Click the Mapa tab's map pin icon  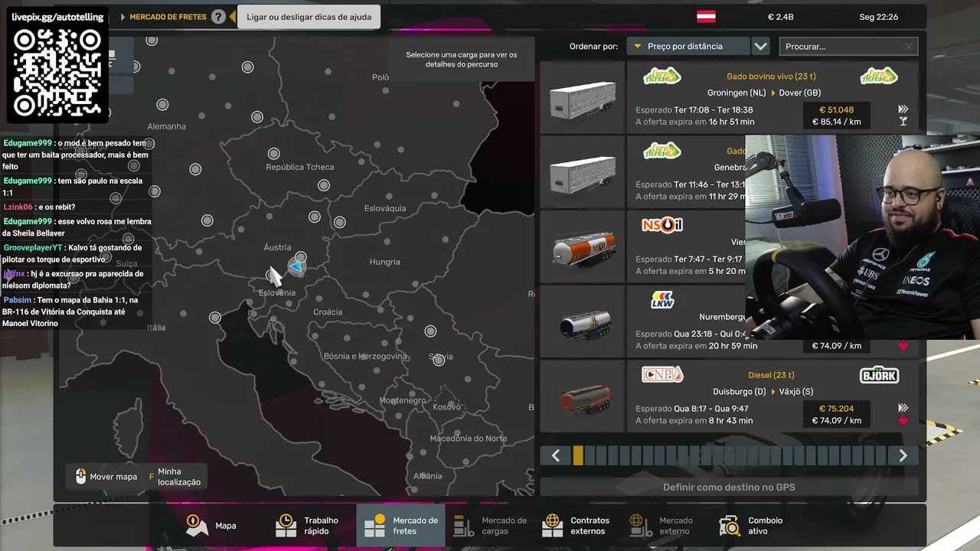coord(197,526)
